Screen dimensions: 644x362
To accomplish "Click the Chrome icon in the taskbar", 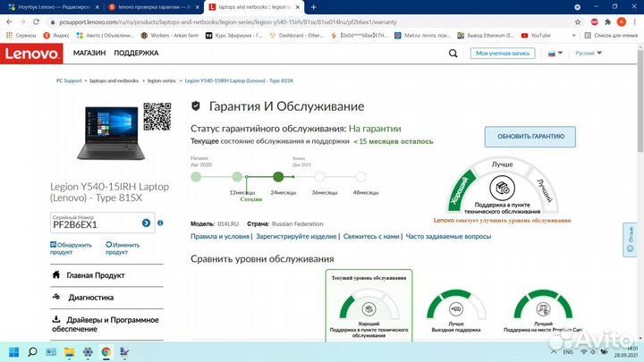I will tap(106, 352).
